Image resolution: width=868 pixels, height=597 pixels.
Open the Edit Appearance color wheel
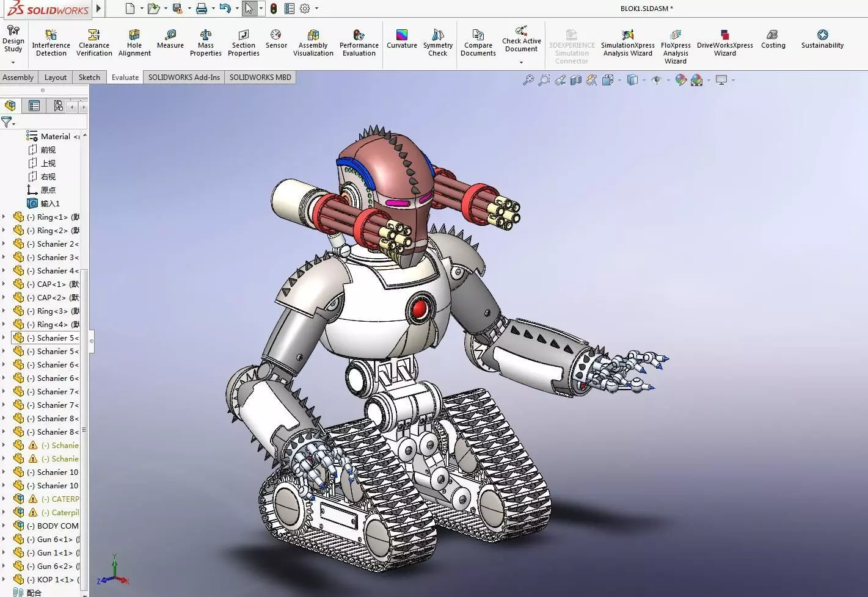[x=680, y=80]
